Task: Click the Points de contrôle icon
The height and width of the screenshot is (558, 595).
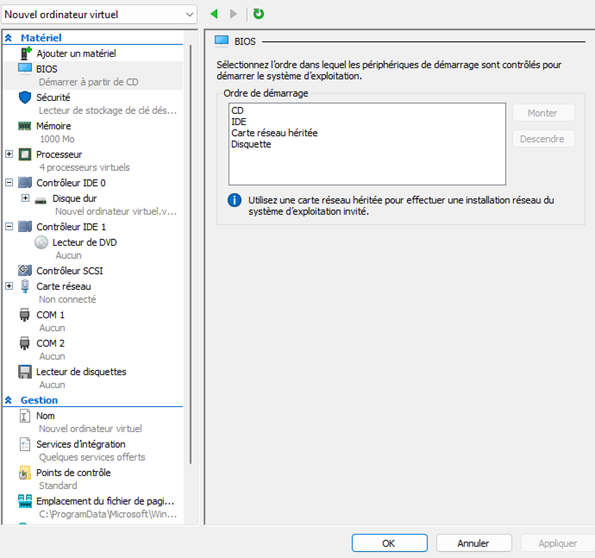Action: pyautogui.click(x=25, y=473)
